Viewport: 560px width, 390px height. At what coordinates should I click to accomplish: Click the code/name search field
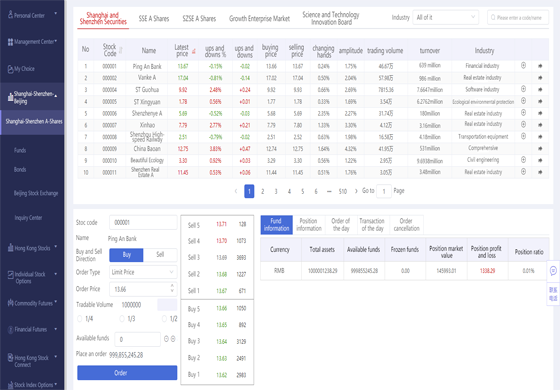(518, 17)
